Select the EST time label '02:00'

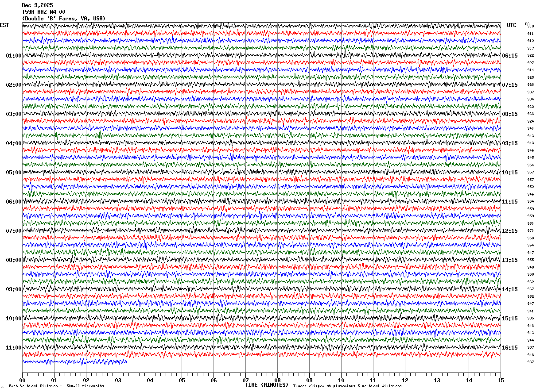click(14, 85)
